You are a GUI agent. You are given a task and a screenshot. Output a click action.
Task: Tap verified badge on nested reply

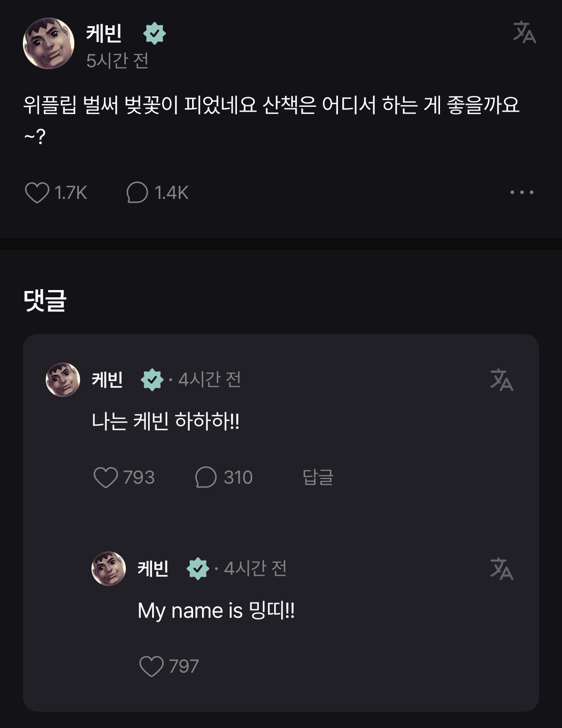point(198,569)
